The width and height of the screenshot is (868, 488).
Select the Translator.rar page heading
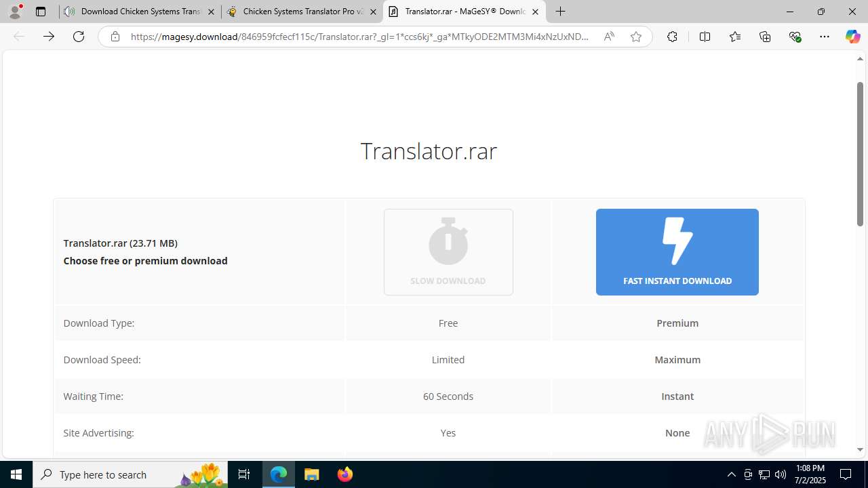(x=429, y=150)
